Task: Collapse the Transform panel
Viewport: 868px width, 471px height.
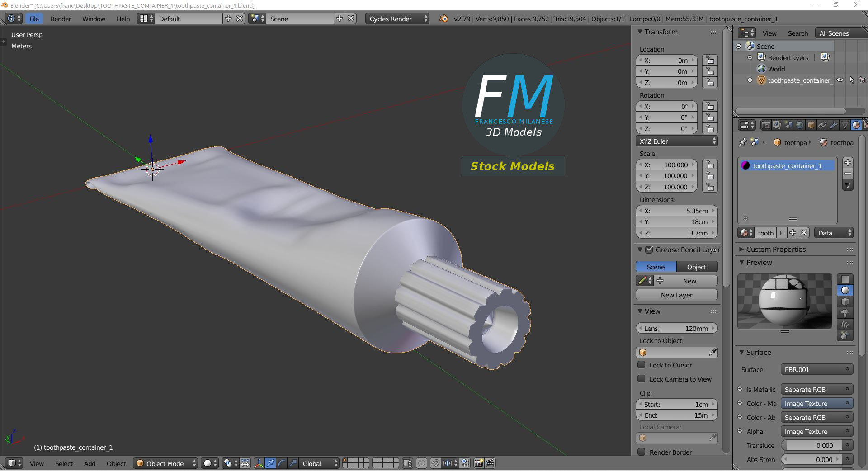Action: [640, 32]
